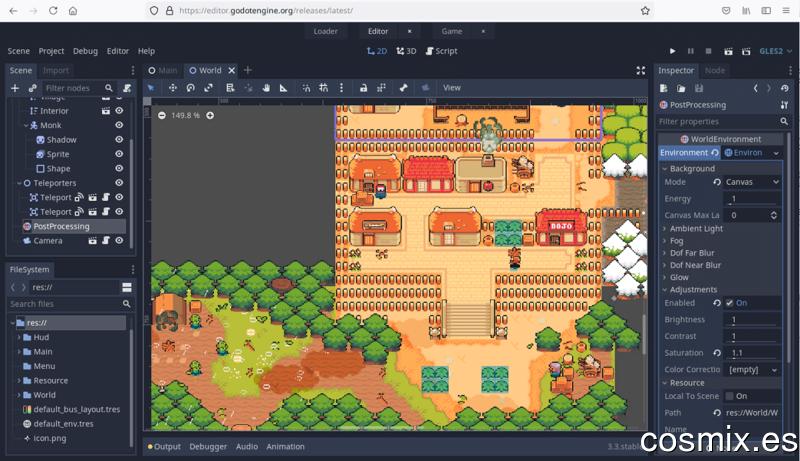This screenshot has width=800, height=461.
Task: Open the View menu button
Action: pyautogui.click(x=452, y=88)
